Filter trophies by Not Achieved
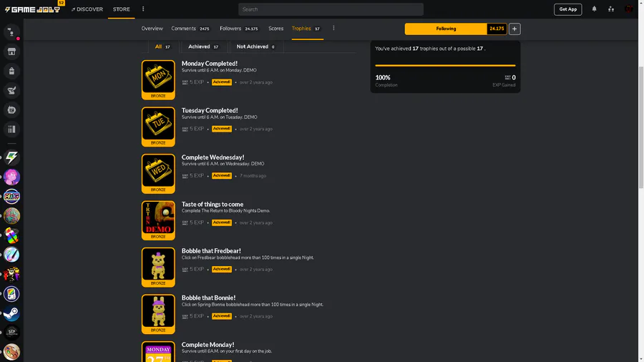The width and height of the screenshot is (644, 362). click(x=255, y=47)
